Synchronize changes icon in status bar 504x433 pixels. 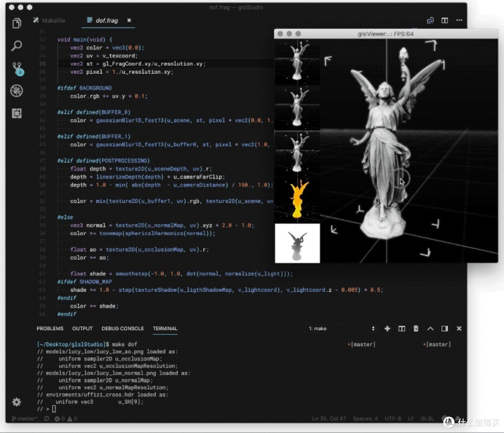pyautogui.click(x=47, y=419)
